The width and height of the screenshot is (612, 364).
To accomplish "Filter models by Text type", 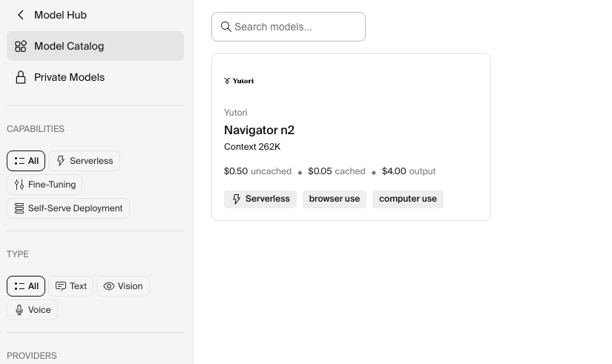I will (70, 286).
